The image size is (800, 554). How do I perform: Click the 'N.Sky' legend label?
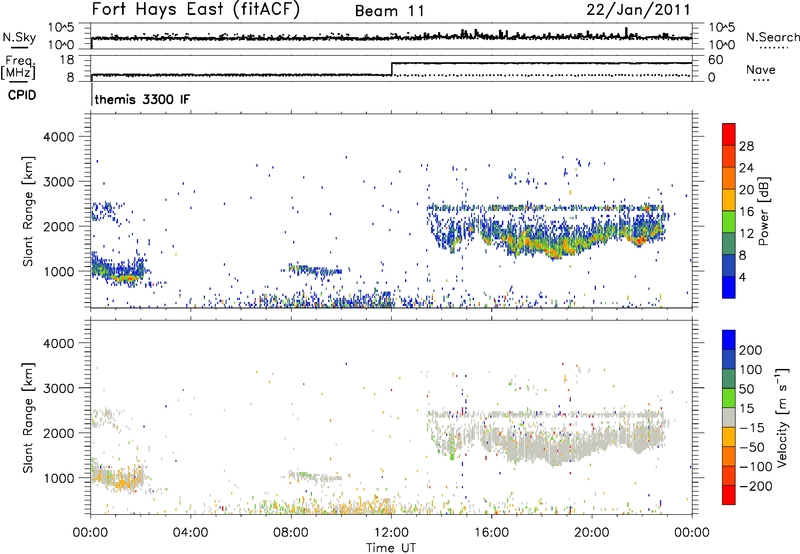click(x=19, y=37)
